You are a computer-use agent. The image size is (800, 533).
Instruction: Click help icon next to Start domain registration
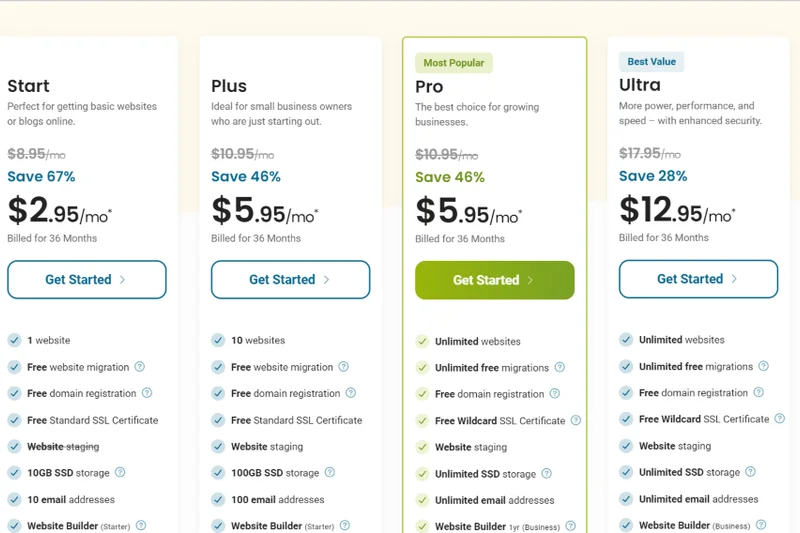[147, 393]
